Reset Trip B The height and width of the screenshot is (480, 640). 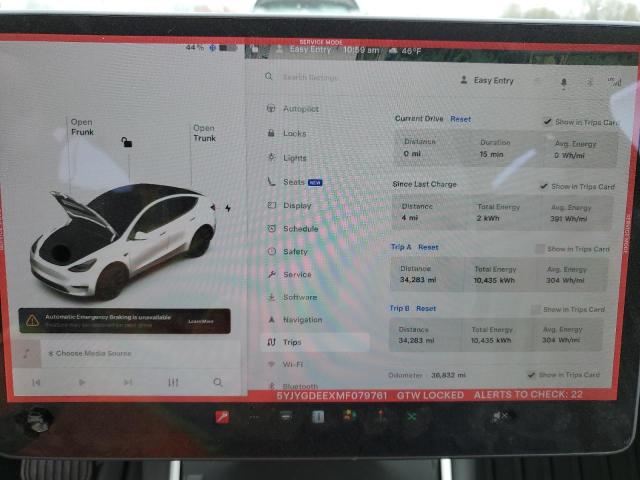(x=426, y=309)
